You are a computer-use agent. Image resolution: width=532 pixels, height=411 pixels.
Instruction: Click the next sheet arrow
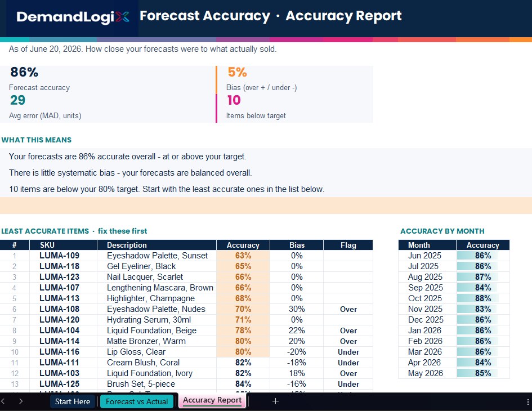(21, 401)
